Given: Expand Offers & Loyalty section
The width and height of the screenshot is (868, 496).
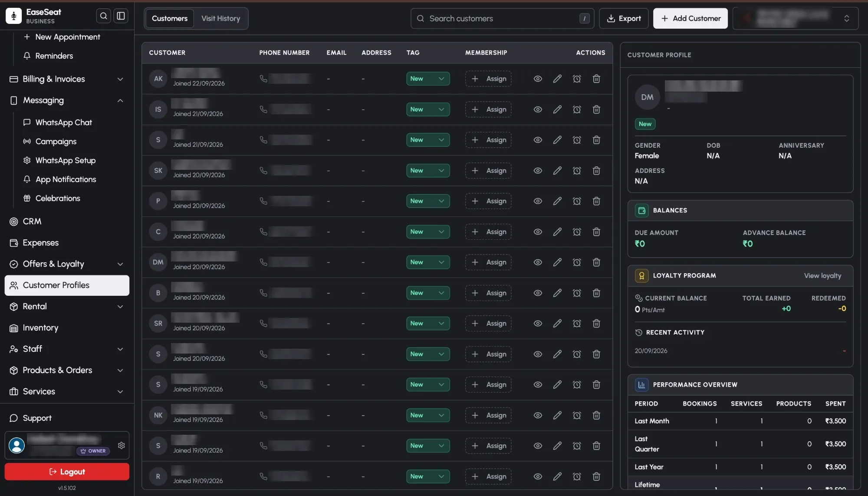Looking at the screenshot, I should tap(67, 264).
